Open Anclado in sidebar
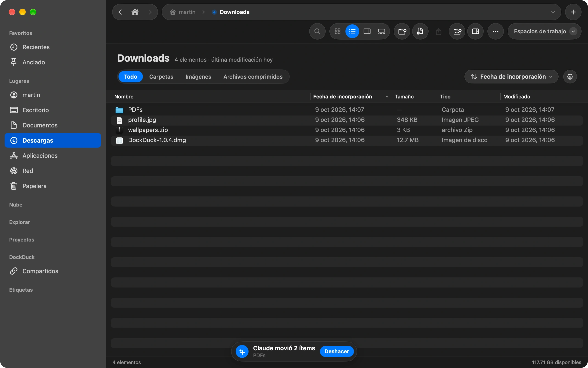Screen dimensions: 588x368 [53, 62]
